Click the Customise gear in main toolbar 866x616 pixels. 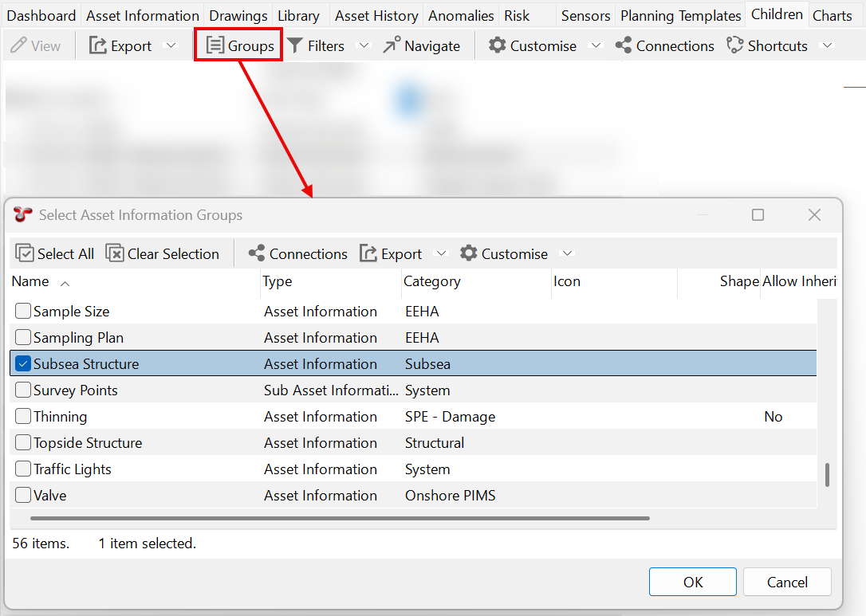click(x=497, y=45)
